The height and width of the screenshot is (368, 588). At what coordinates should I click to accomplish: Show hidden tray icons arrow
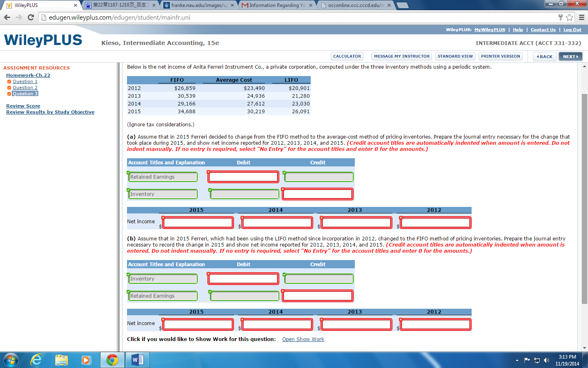517,360
